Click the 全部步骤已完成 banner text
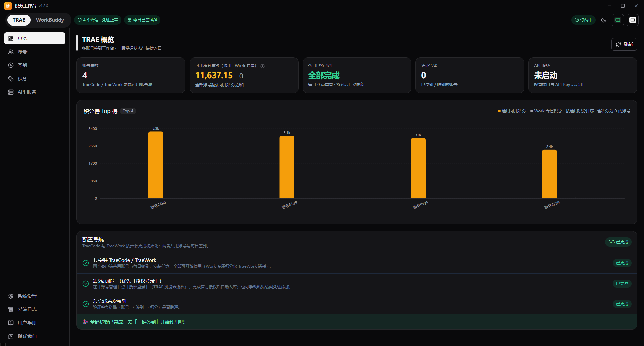 click(138, 322)
